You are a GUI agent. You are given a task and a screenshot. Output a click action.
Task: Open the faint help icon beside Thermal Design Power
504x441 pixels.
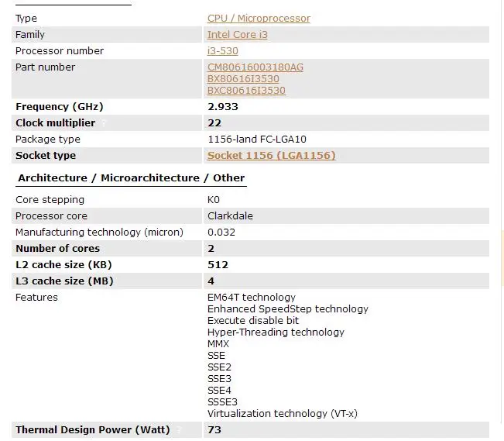click(179, 429)
